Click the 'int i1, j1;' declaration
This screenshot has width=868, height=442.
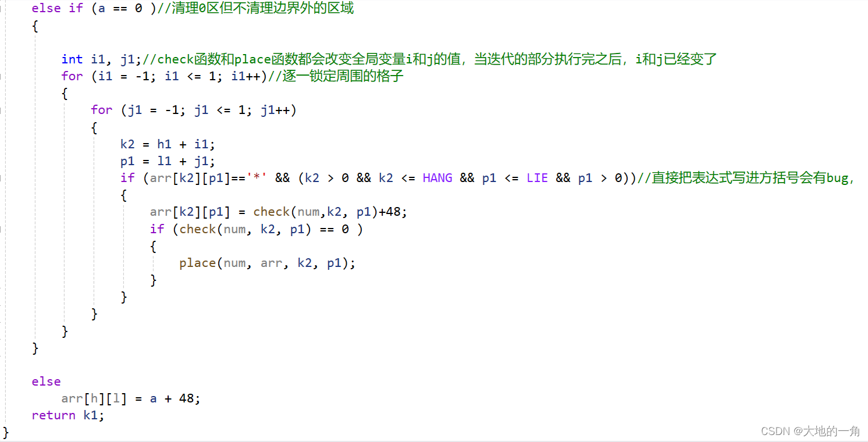click(x=101, y=59)
